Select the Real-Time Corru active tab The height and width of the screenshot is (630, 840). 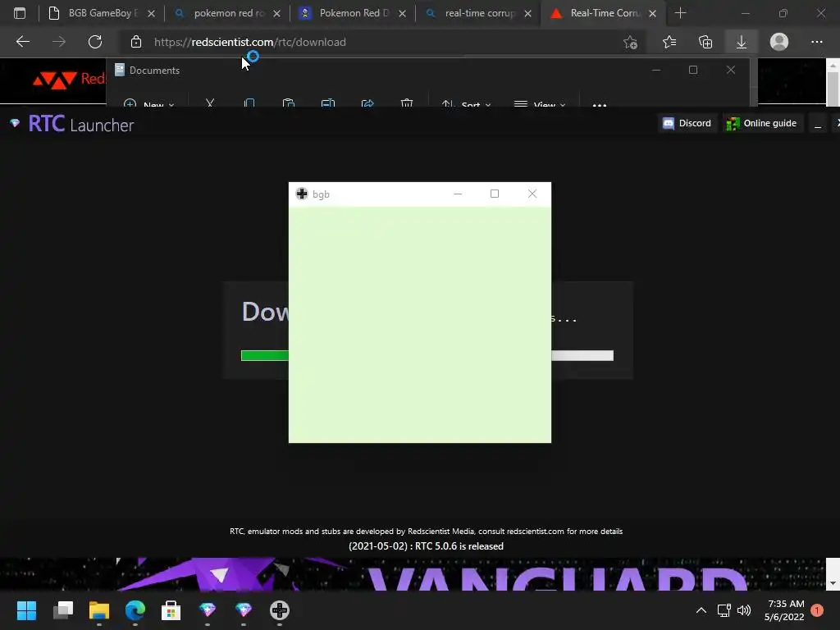[605, 13]
